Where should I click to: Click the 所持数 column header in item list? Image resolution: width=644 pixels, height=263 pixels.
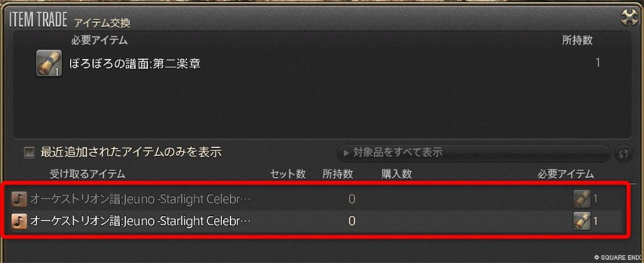pyautogui.click(x=338, y=174)
